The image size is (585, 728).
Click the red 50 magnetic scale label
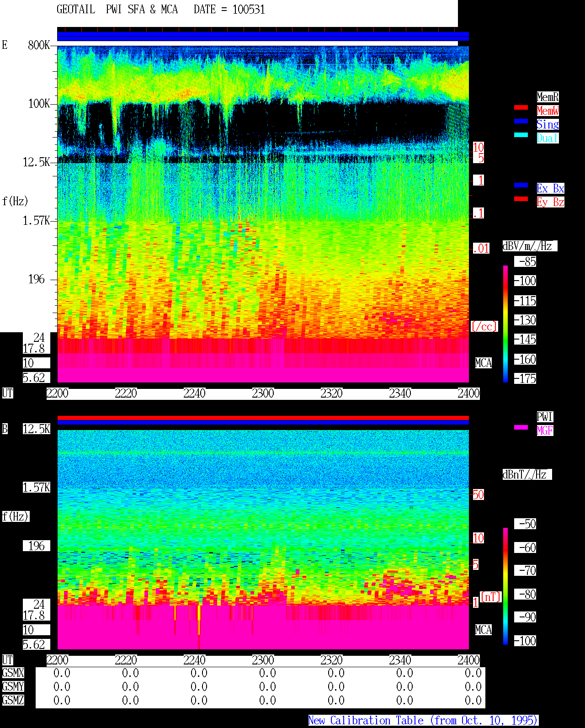[x=478, y=494]
